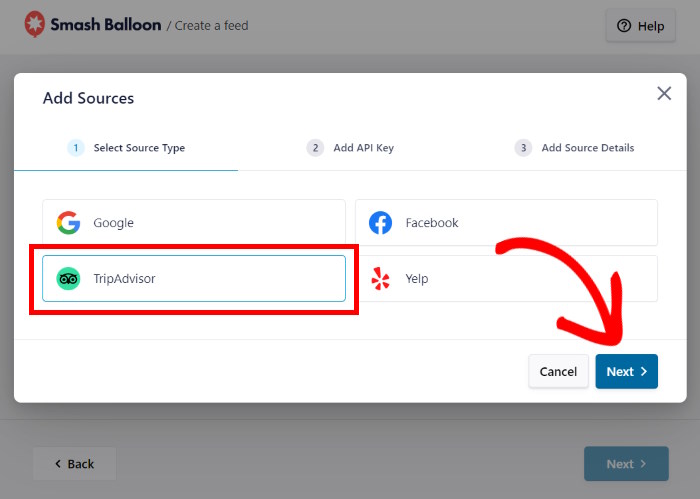Click the question mark help icon
This screenshot has height=499, width=700.
(x=624, y=26)
